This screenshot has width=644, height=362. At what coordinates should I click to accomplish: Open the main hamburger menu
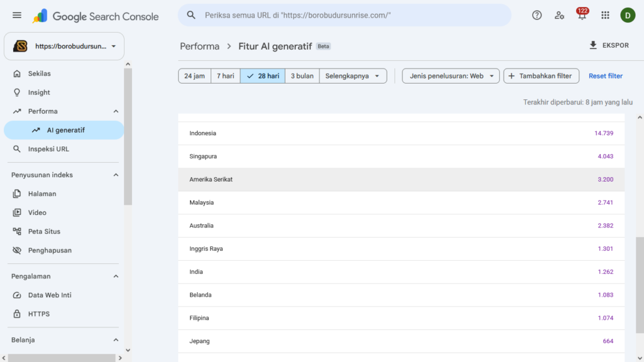pos(17,15)
